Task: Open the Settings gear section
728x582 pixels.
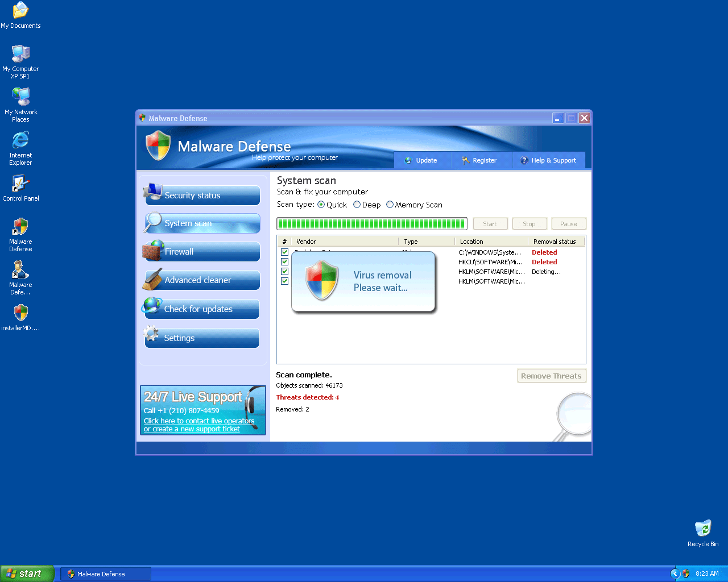Action: point(202,338)
